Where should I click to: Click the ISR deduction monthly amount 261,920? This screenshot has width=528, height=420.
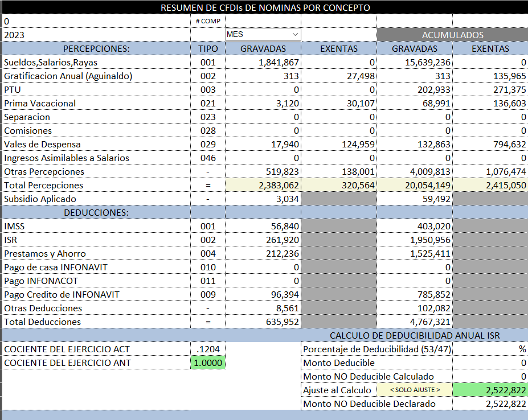click(x=263, y=240)
